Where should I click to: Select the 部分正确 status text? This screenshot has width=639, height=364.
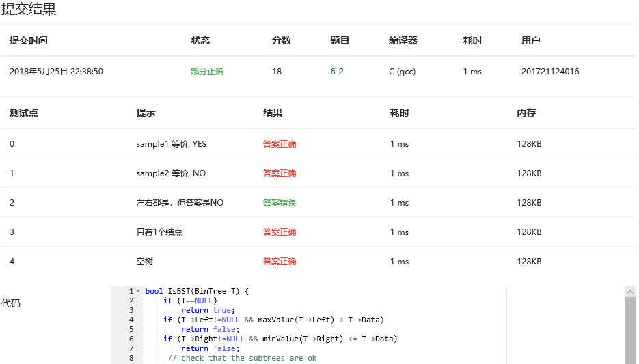pyautogui.click(x=207, y=72)
